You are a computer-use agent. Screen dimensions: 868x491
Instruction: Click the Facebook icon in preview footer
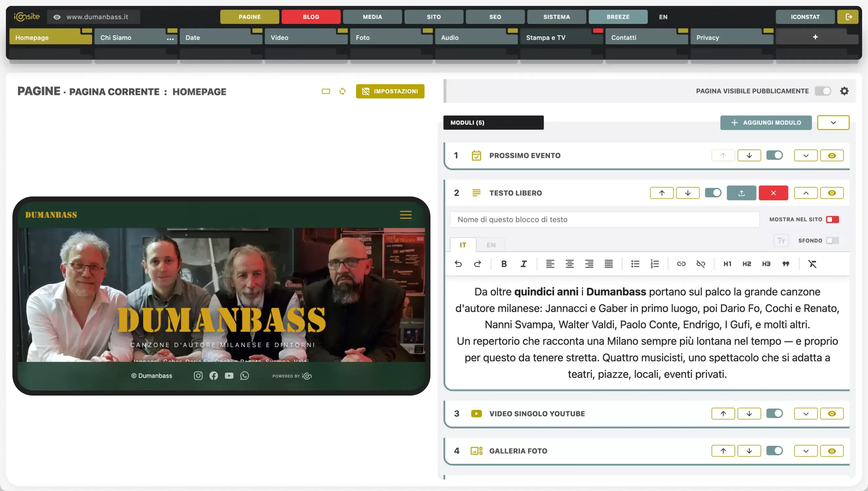[214, 376]
